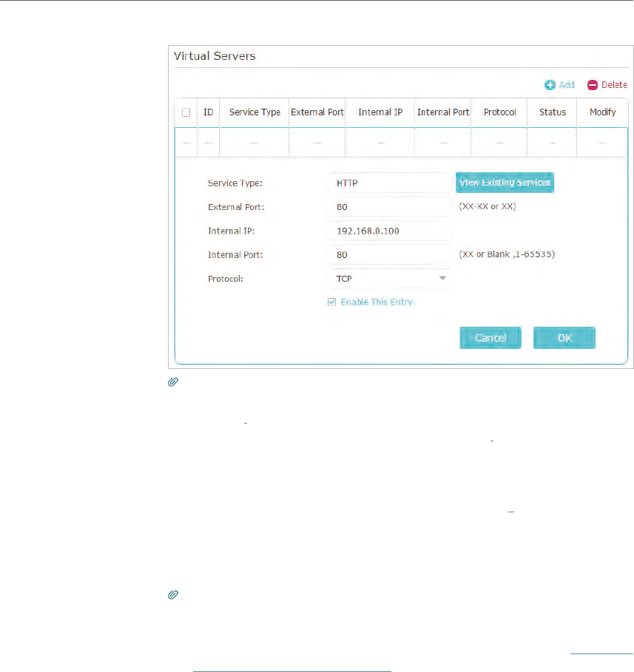Image resolution: width=634 pixels, height=672 pixels.
Task: Toggle the Enable This Entry checkbox
Action: pos(331,302)
